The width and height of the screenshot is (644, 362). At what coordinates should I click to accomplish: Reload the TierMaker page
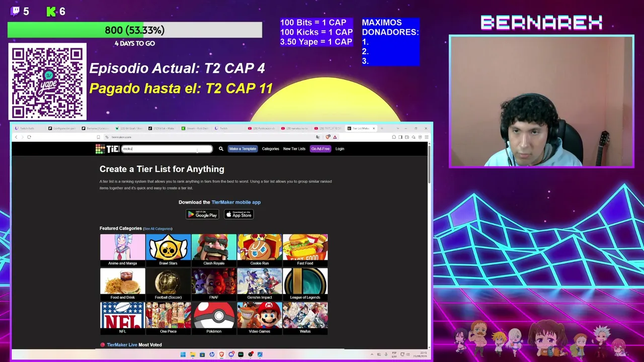(x=29, y=137)
